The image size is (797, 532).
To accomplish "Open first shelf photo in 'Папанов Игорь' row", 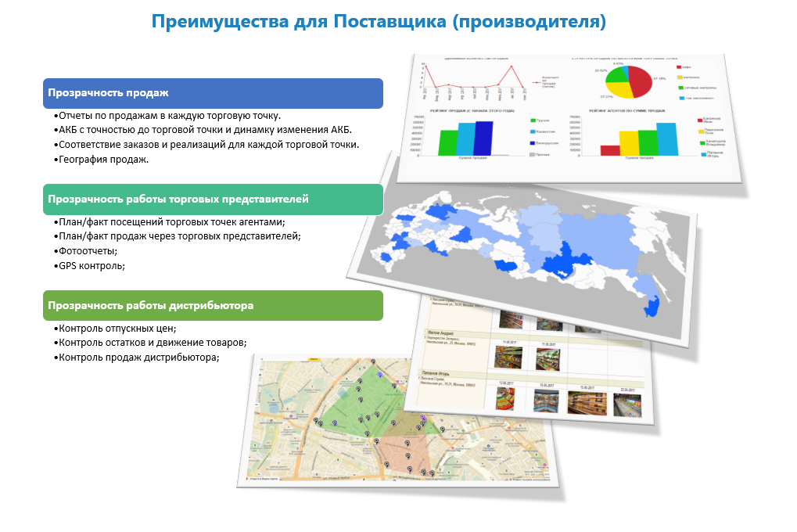I will pyautogui.click(x=505, y=399).
